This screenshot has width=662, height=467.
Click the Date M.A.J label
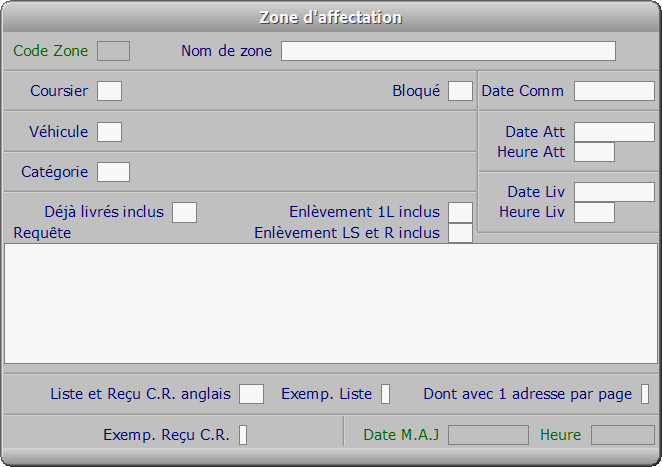pyautogui.click(x=402, y=435)
